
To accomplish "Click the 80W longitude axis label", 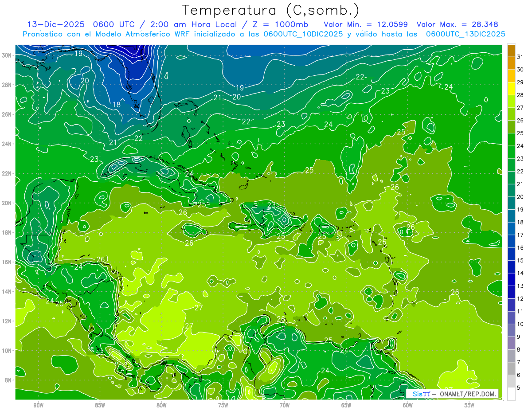I will (x=161, y=405).
